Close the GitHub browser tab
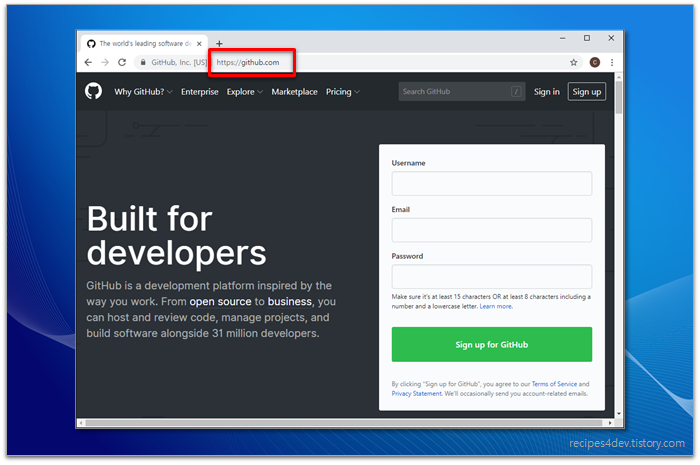 coord(199,44)
